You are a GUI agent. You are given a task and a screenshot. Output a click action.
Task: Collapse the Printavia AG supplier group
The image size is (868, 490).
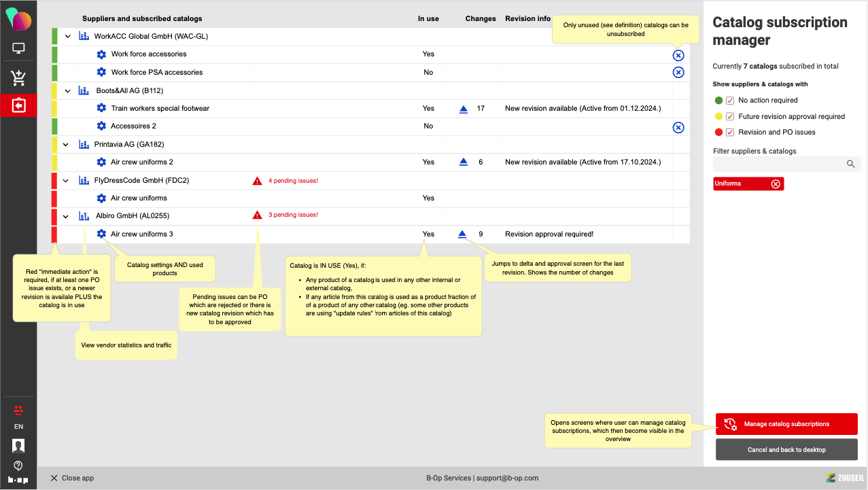coord(67,145)
